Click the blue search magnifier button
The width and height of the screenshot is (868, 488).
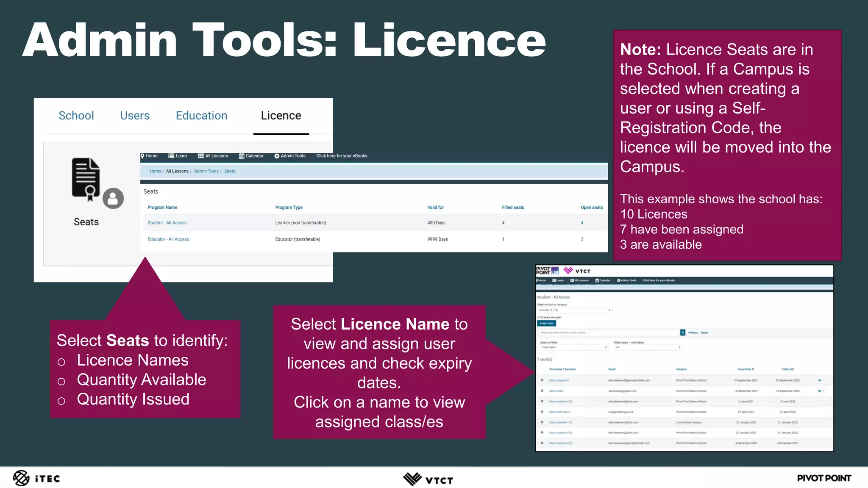click(683, 333)
